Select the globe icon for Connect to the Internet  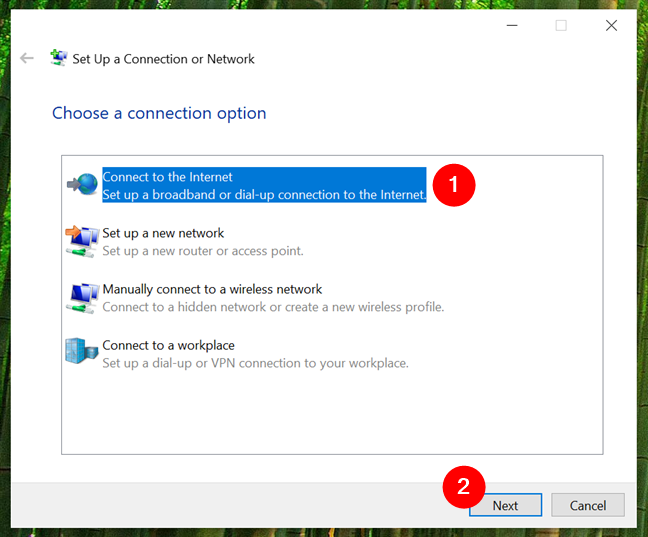coord(83,184)
